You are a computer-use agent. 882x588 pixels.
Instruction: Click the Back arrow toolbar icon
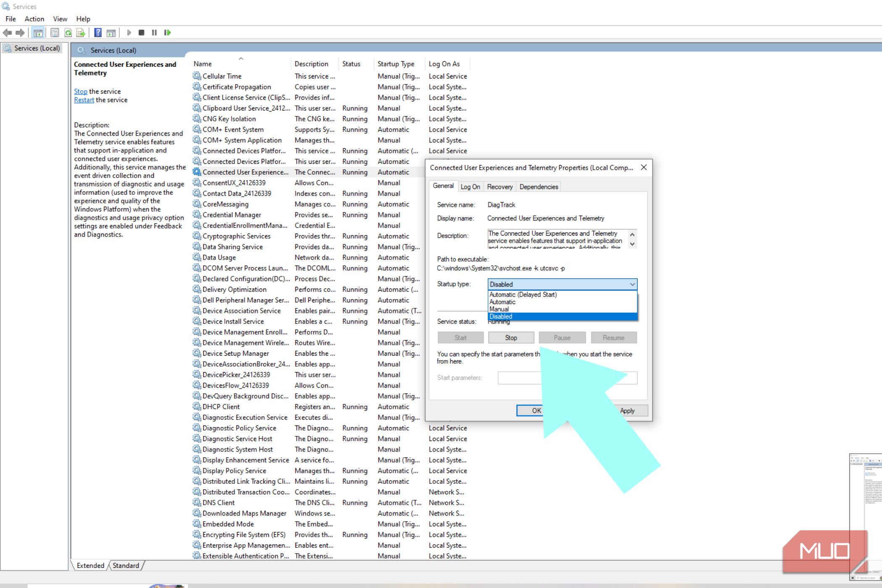(x=7, y=33)
